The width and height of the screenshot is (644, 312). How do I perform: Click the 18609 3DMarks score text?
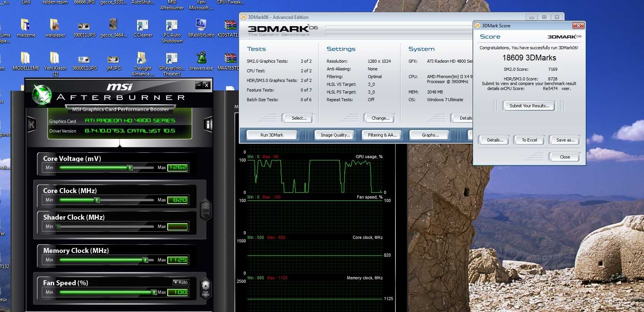click(529, 58)
